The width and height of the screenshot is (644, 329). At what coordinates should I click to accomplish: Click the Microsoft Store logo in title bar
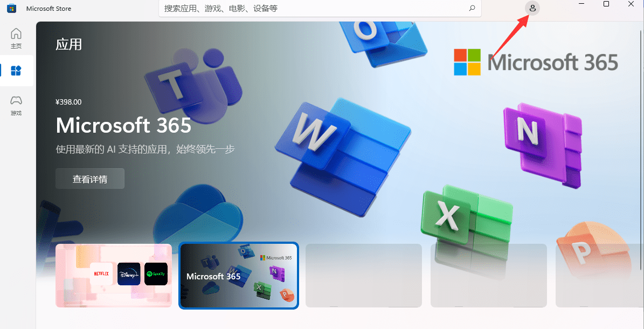[x=11, y=8]
